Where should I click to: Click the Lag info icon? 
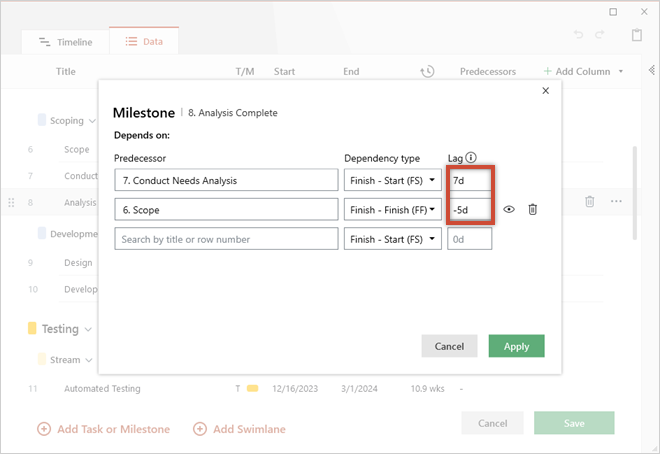pos(471,157)
